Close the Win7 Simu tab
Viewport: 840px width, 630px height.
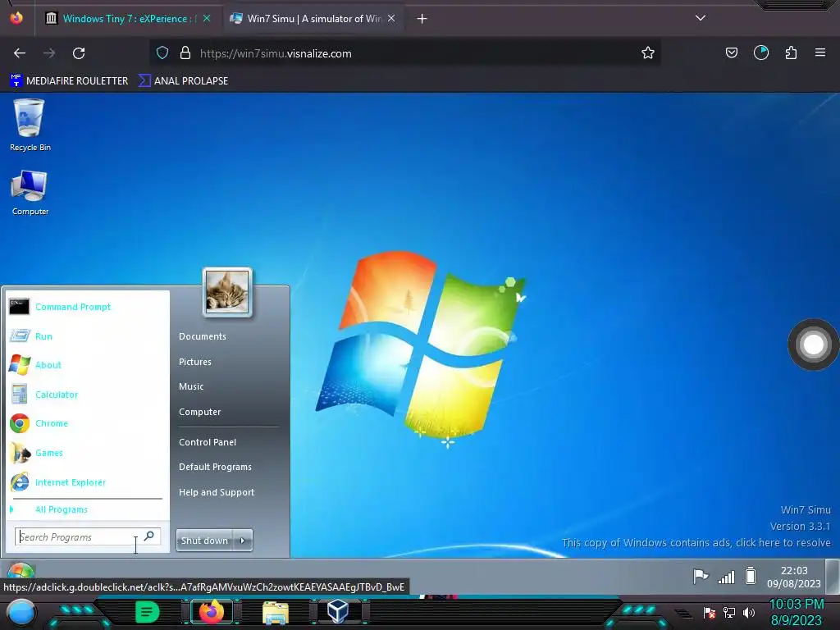tap(391, 18)
